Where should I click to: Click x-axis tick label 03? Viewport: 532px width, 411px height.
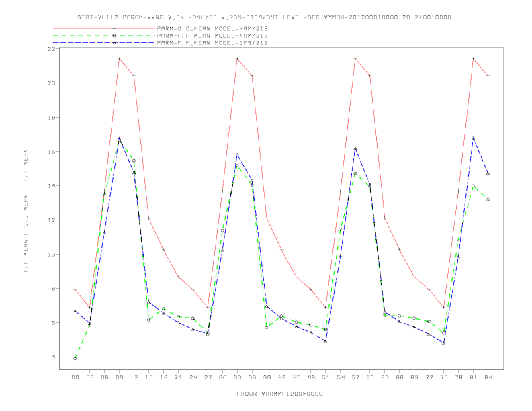pyautogui.click(x=89, y=377)
